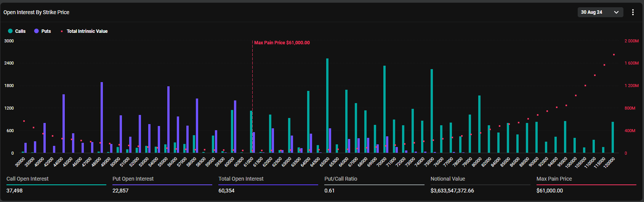Click the 90000 strike label on x-axis
Viewport: 644px width, 202px height.
point(534,162)
